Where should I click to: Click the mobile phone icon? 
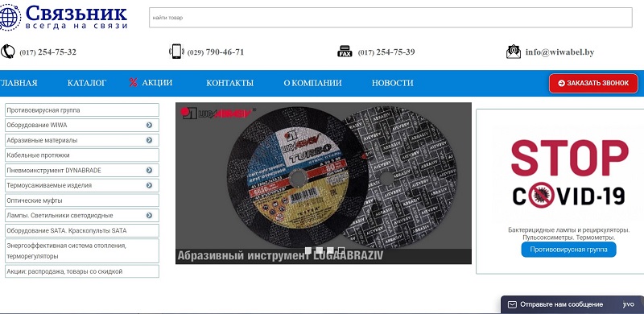(176, 52)
